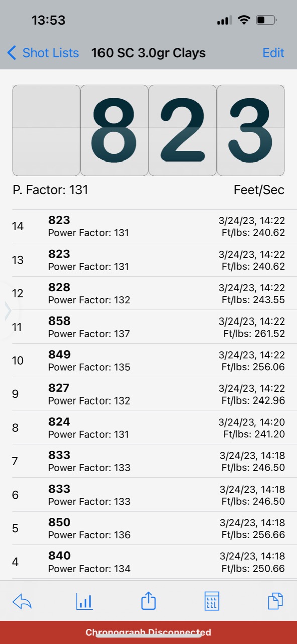Check the battery icon in status bar

tap(266, 20)
